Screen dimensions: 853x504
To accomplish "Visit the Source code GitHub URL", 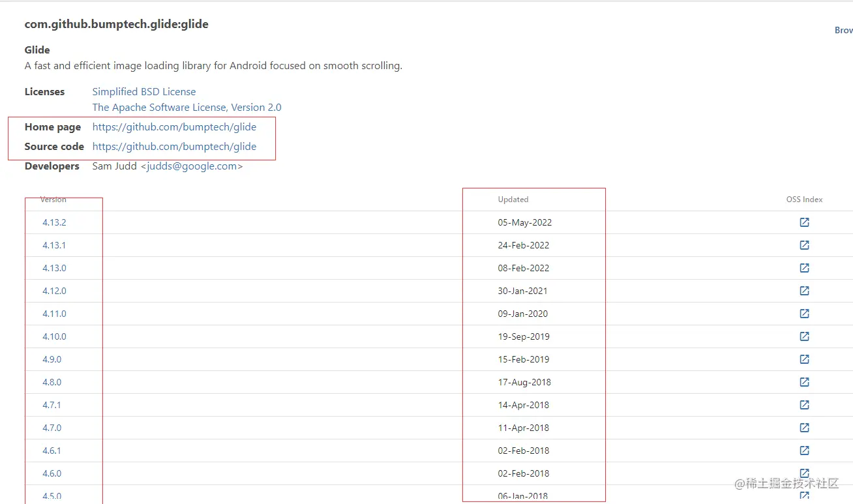I will 174,147.
